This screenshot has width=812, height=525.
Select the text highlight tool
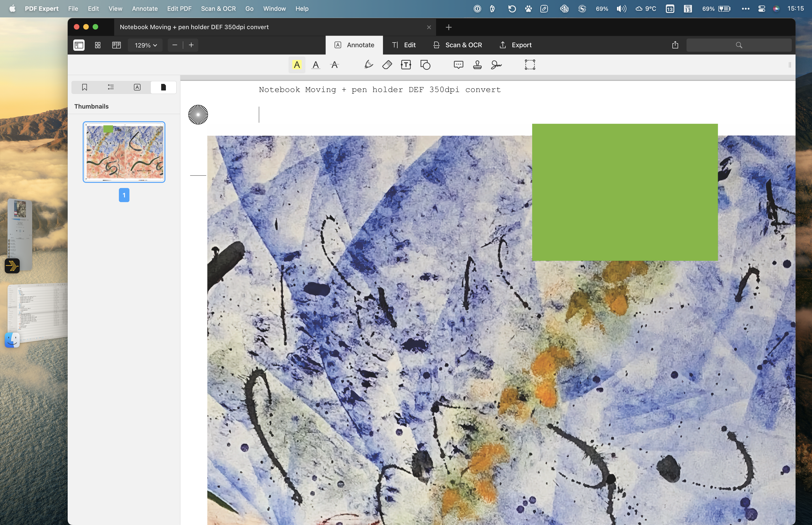(297, 65)
